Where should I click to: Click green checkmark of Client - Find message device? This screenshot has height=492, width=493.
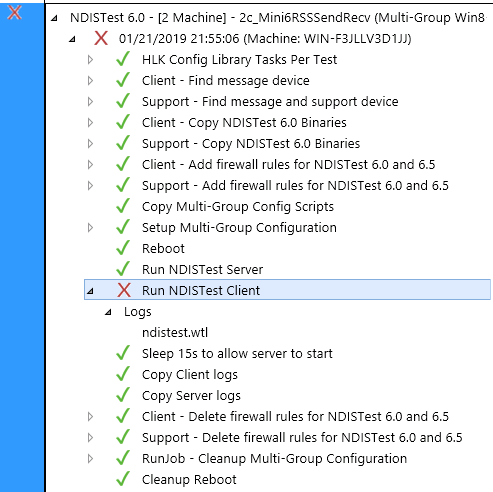(123, 80)
